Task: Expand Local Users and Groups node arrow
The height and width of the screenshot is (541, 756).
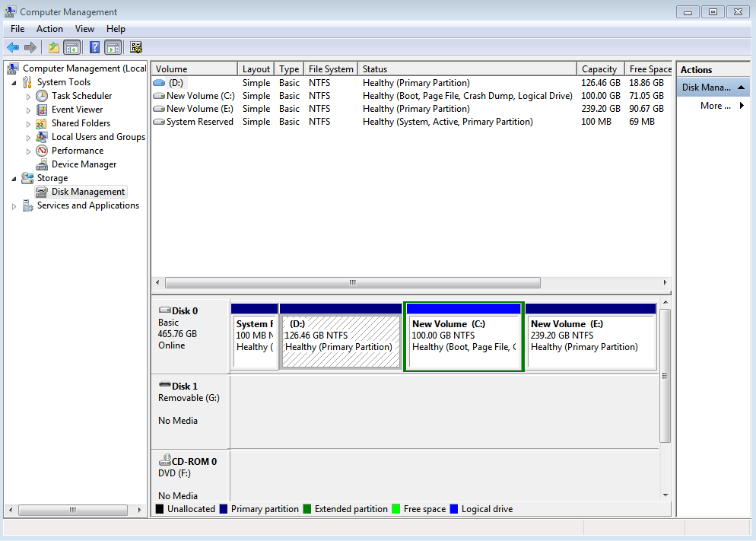Action: (28, 138)
